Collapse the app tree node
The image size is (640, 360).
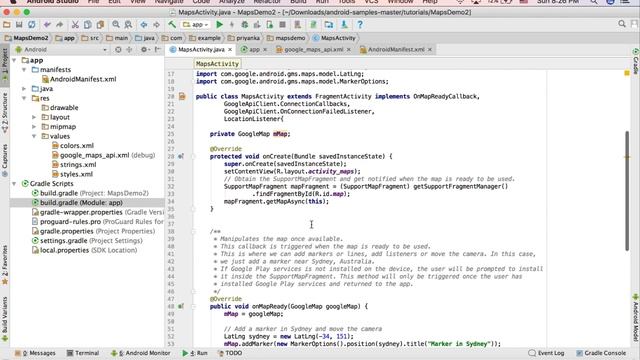click(14, 60)
